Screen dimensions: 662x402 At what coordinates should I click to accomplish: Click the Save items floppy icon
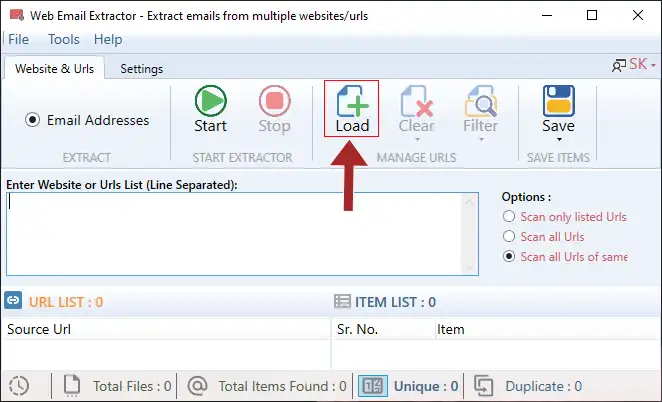pos(559,101)
